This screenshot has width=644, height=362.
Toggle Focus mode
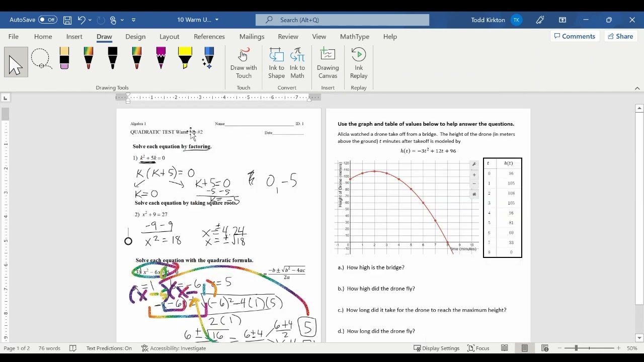click(x=478, y=348)
